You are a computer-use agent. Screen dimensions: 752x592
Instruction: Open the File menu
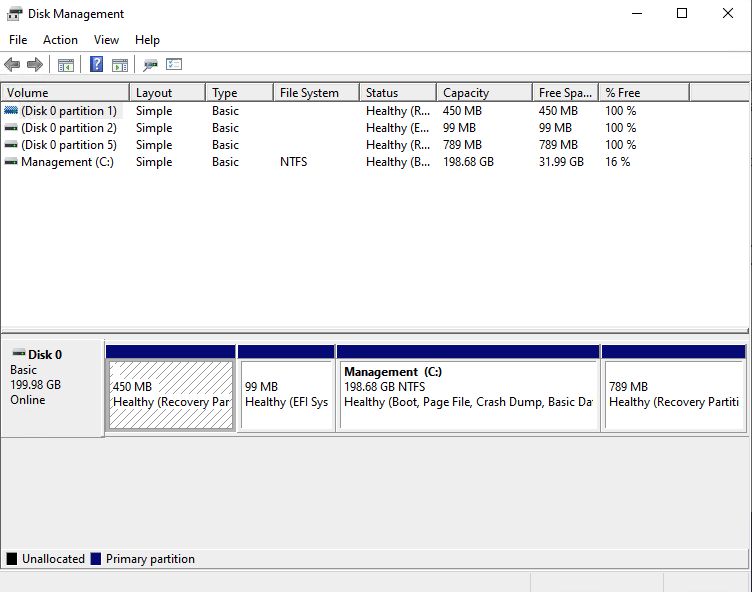coord(18,40)
